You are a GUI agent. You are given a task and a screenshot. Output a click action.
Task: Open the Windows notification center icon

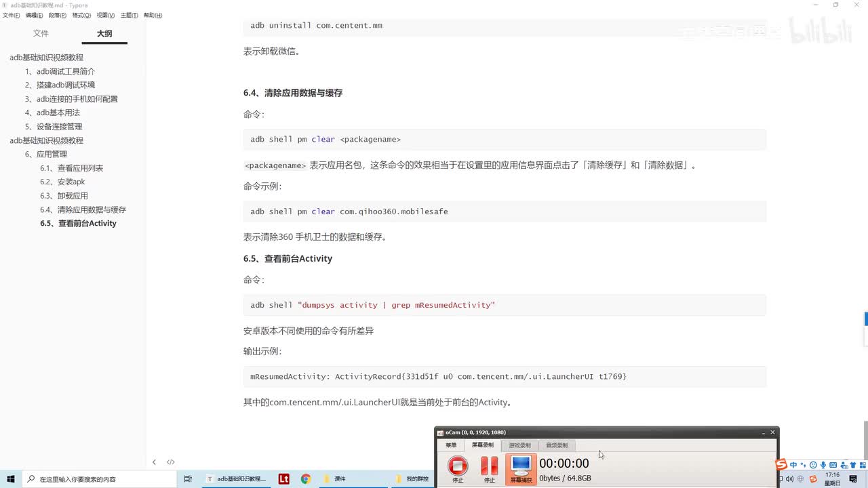coord(853,479)
